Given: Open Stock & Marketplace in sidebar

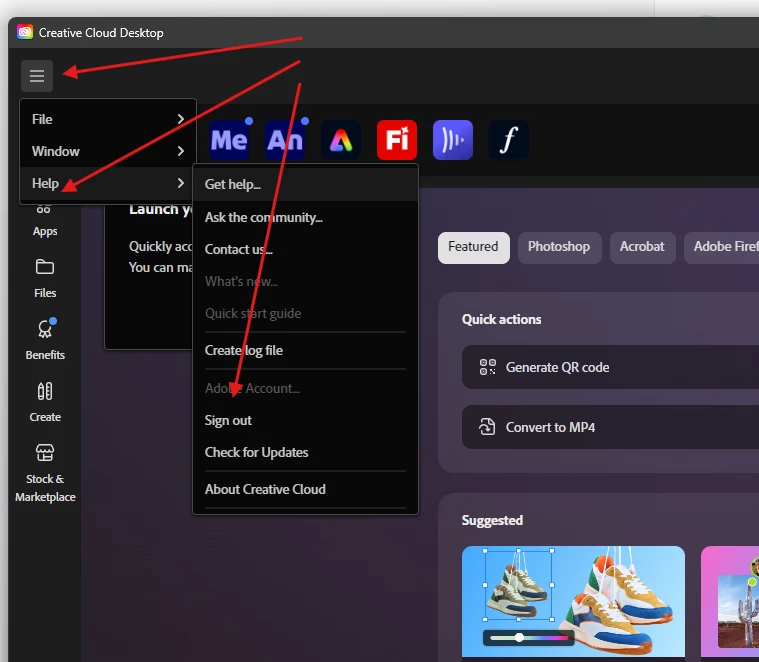Looking at the screenshot, I should pyautogui.click(x=45, y=473).
